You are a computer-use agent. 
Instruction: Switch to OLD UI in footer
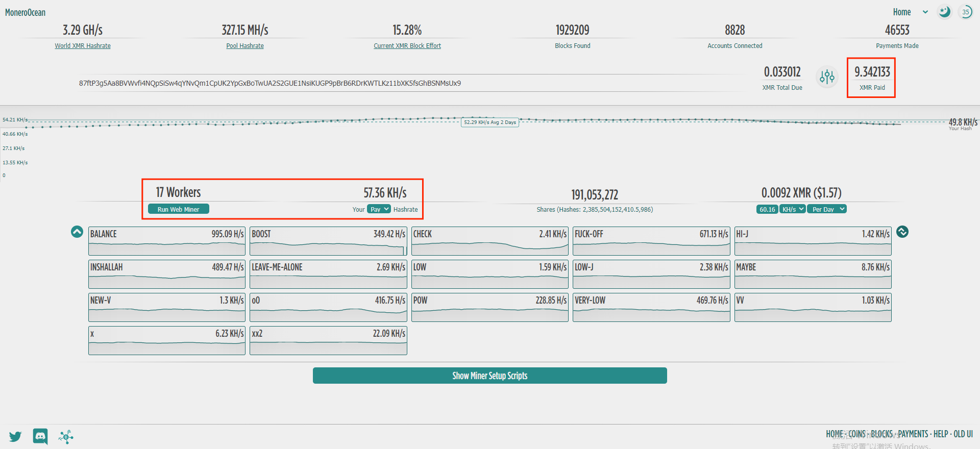pyautogui.click(x=963, y=434)
